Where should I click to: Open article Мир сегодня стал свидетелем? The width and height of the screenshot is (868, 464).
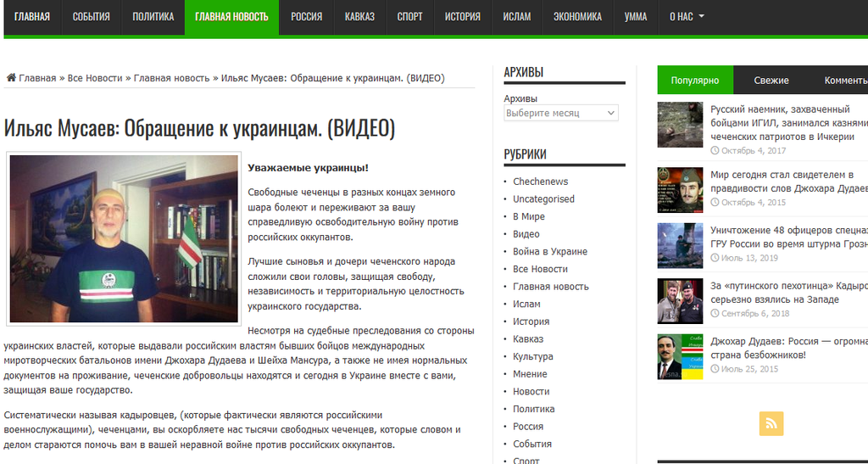click(789, 182)
